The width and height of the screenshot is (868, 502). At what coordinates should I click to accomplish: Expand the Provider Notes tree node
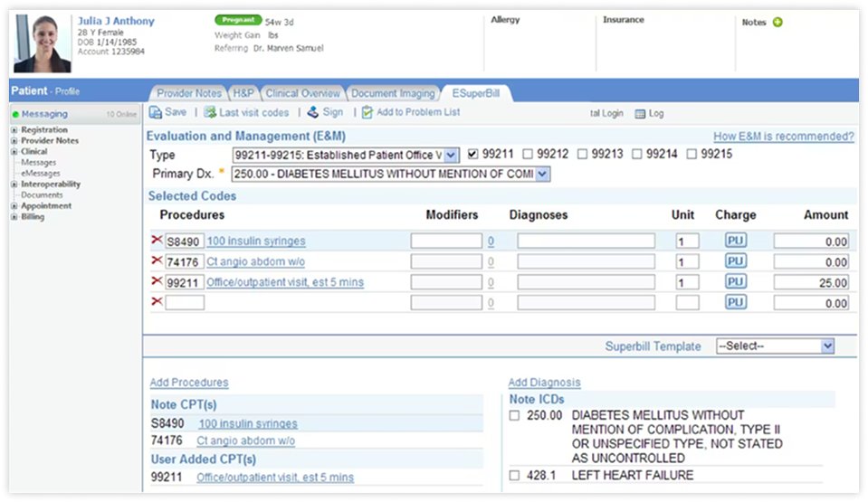[14, 140]
